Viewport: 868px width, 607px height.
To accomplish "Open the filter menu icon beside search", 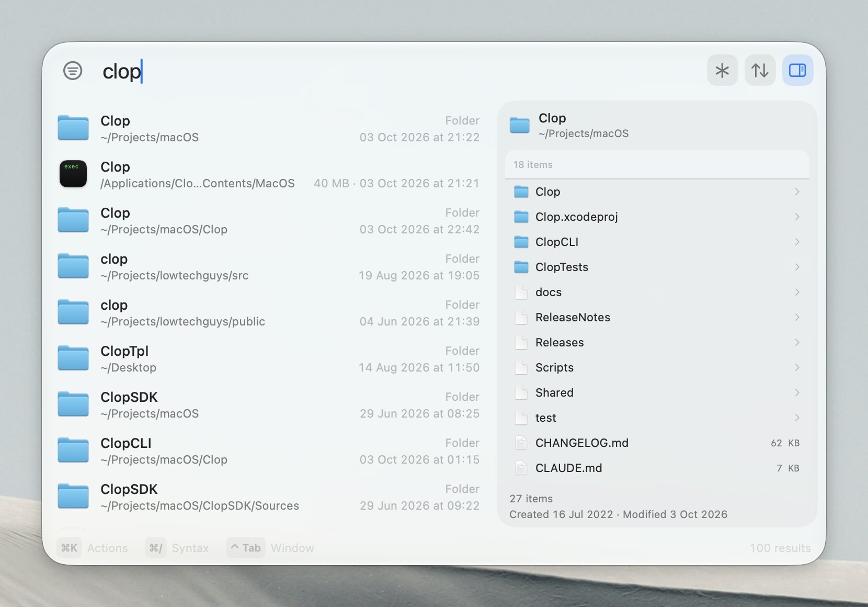I will (73, 70).
